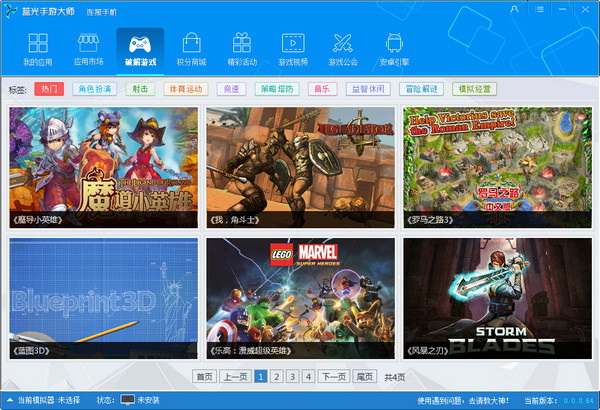Image resolution: width=600 pixels, height=410 pixels.
Task: Click 使用遇到问题，去请教大神 help link
Action: click(463, 400)
